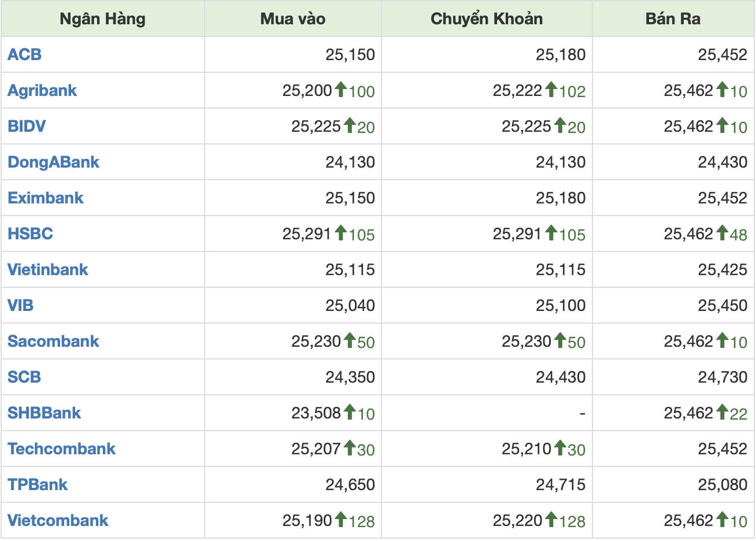Open the Eximbank link
The width and height of the screenshot is (756, 541).
[x=46, y=198]
